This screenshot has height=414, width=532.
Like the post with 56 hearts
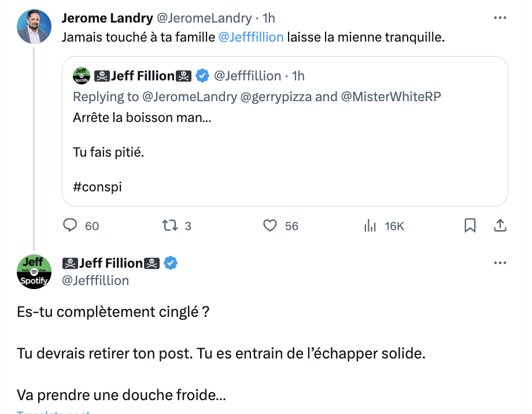(x=270, y=226)
